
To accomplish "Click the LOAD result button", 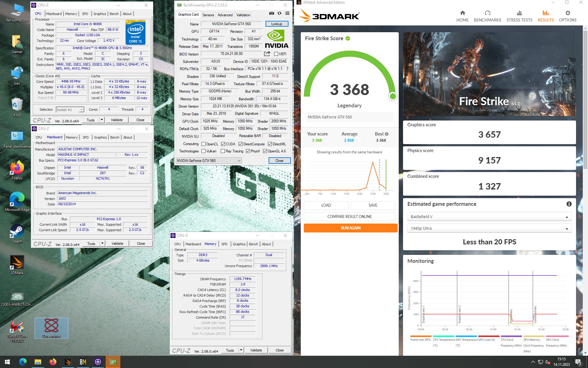I will (326, 205).
